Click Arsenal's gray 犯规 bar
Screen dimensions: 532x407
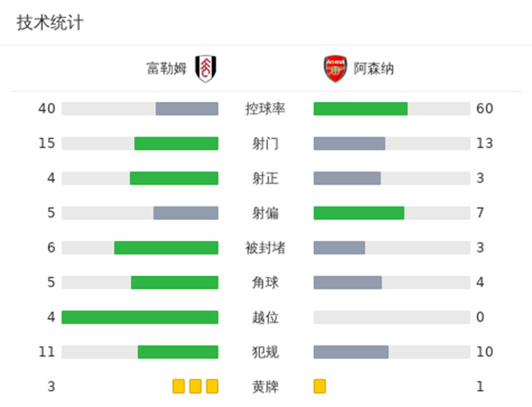pyautogui.click(x=351, y=352)
